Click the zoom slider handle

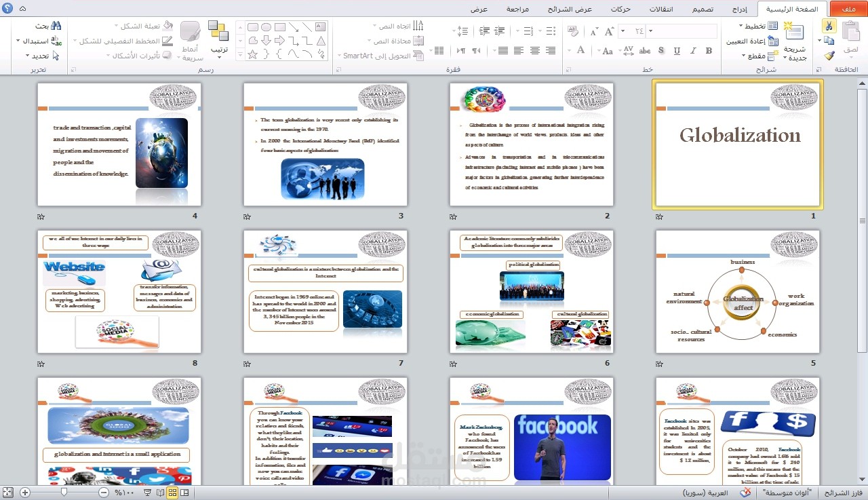pyautogui.click(x=64, y=493)
